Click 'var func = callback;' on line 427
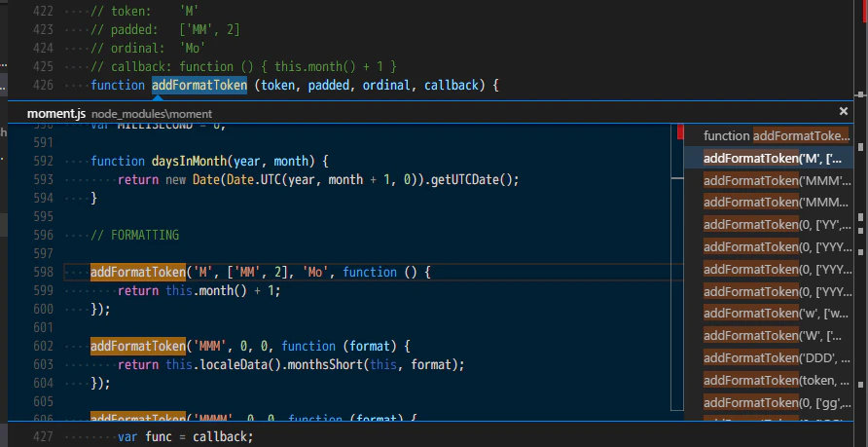 tap(186, 436)
